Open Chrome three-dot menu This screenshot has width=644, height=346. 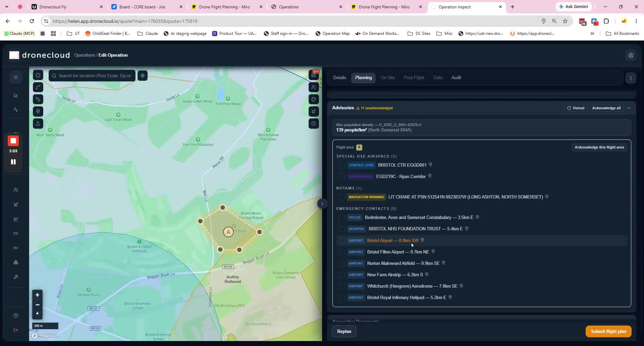click(x=636, y=21)
